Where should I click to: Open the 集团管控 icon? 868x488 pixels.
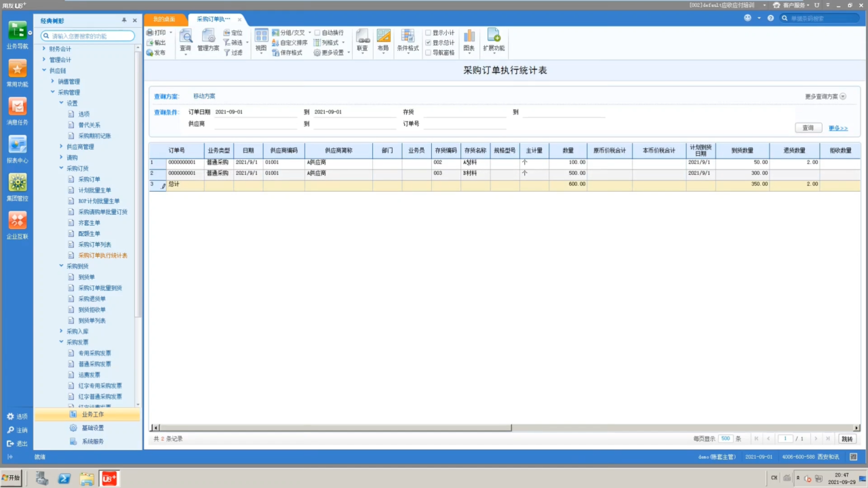point(18,182)
